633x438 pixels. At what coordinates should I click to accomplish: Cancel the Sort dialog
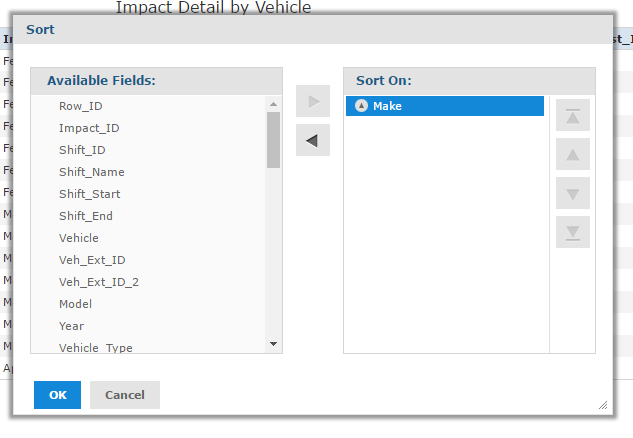click(125, 395)
